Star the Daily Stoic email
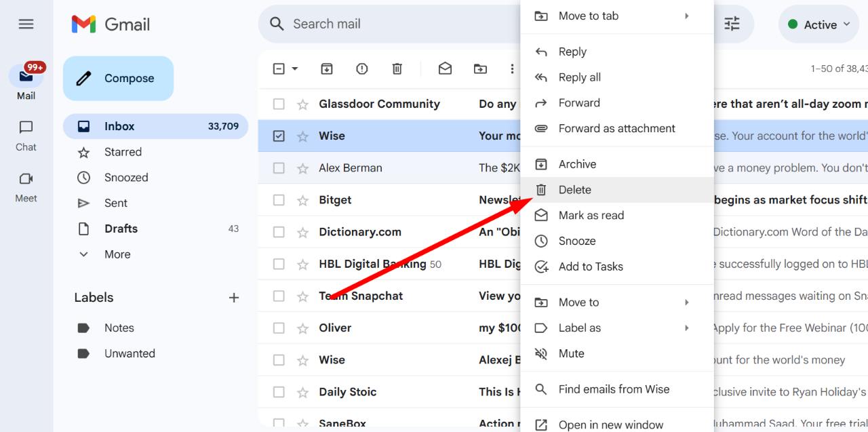Image resolution: width=868 pixels, height=432 pixels. pyautogui.click(x=302, y=392)
